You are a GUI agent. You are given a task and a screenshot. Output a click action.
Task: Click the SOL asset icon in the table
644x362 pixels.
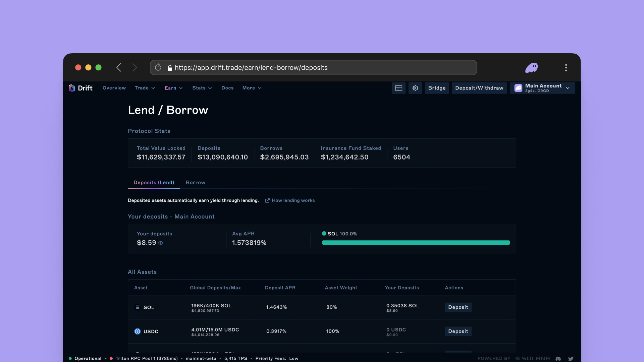click(137, 307)
